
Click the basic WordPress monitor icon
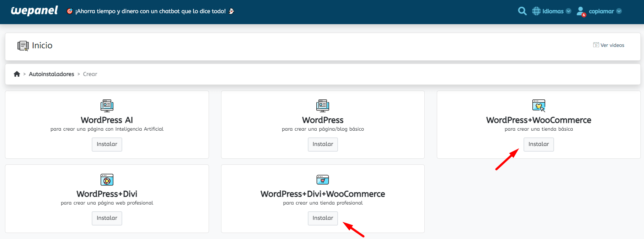tap(323, 106)
